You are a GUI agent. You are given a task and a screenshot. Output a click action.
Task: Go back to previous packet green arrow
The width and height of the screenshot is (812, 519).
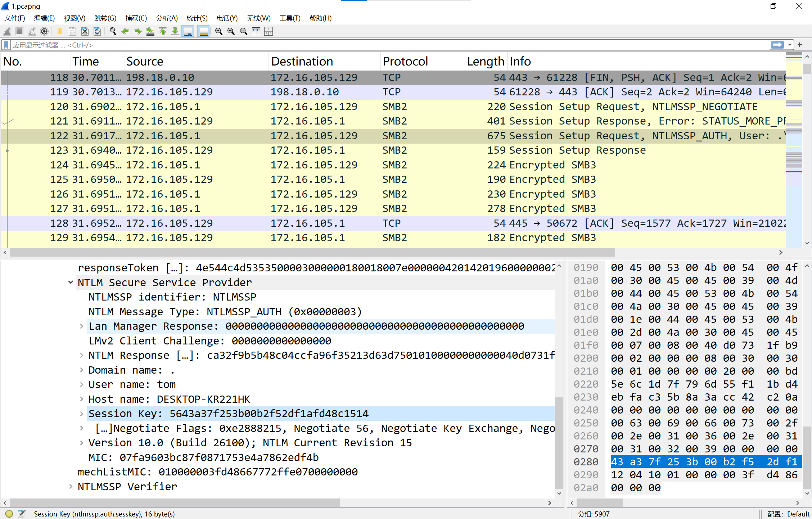coord(125,32)
